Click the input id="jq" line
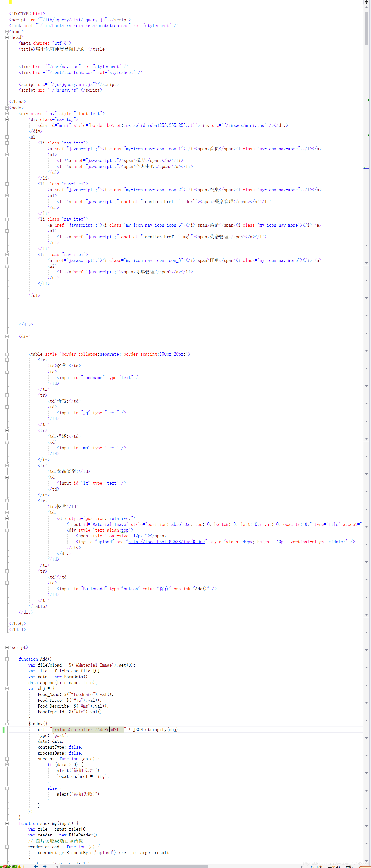Image resolution: width=371 pixels, height=868 pixels. pos(91,413)
